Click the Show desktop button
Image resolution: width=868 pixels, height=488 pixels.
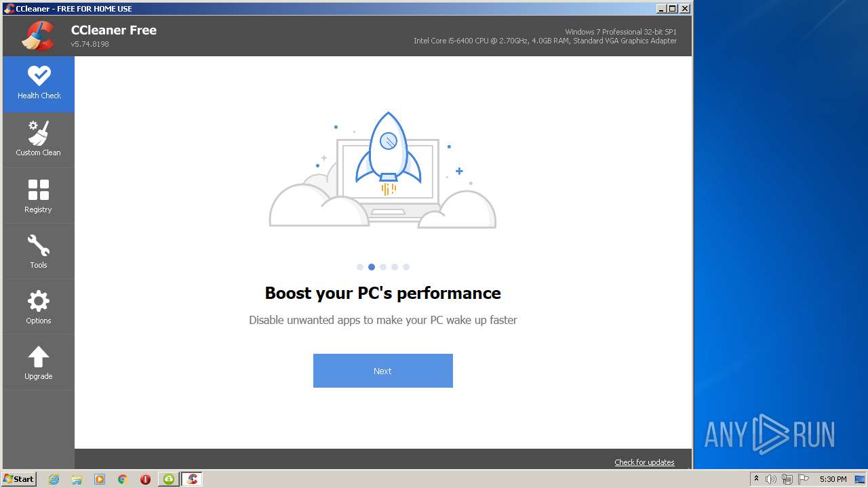pos(860,479)
